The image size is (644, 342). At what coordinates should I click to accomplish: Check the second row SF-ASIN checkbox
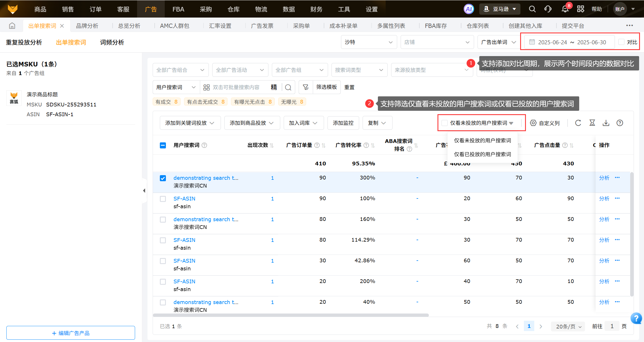[163, 199]
